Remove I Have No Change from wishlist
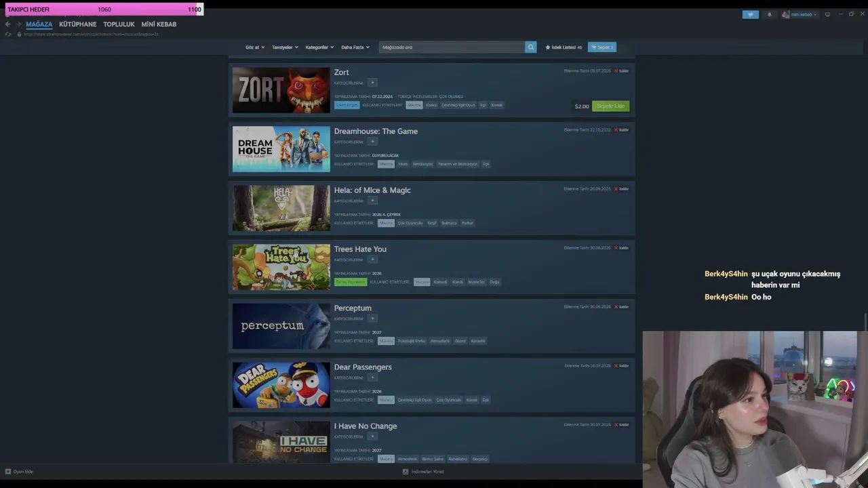This screenshot has height=488, width=868. pos(621,425)
